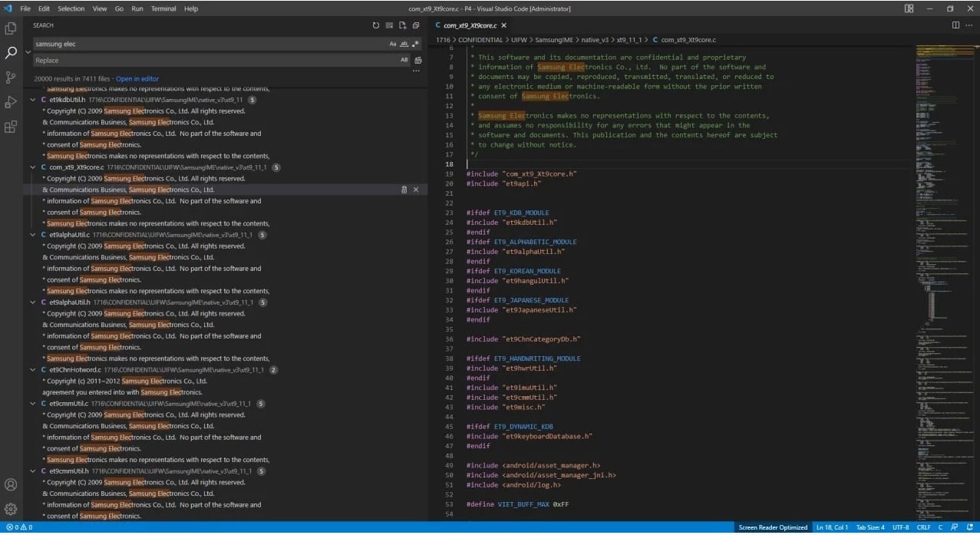Screen dimensions: 980x535
Task: Refresh the search results
Action: tap(376, 25)
